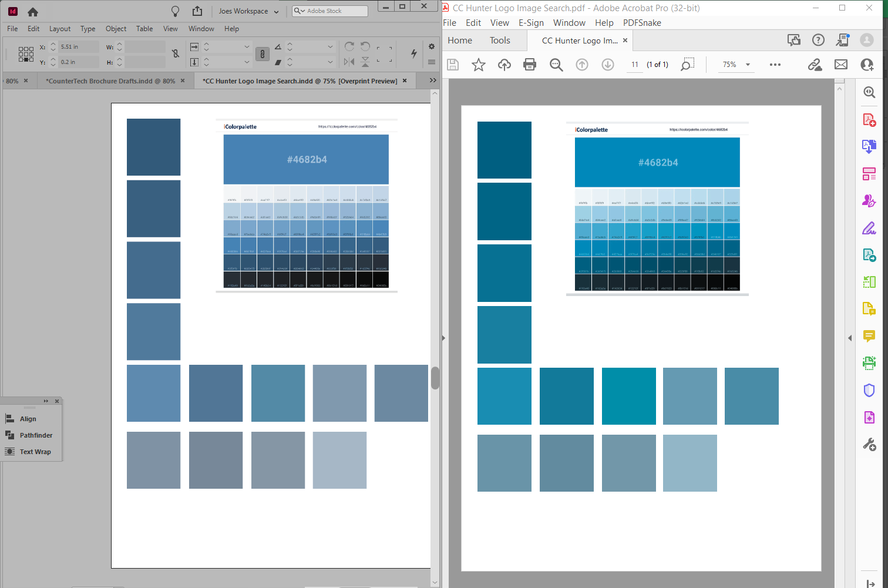The image size is (888, 588).
Task: Click the large #4682b4 color swatch on the page
Action: click(305, 159)
